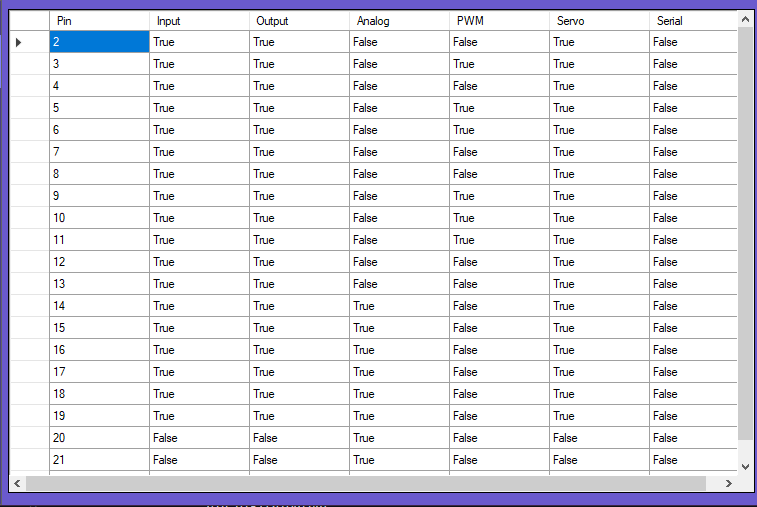Click Servo value False in pin 21 row
Image resolution: width=757 pixels, height=507 pixels.
[599, 459]
